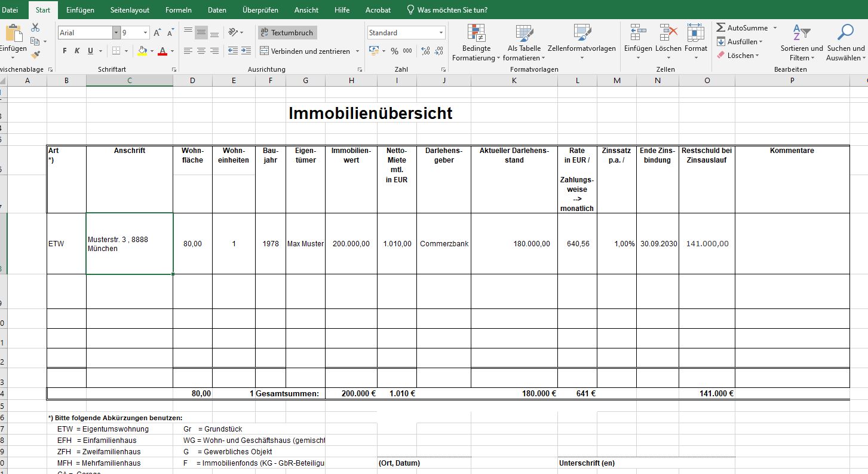Expand the borders dropdown arrow
Screen dimensions: 868x474
click(x=126, y=51)
